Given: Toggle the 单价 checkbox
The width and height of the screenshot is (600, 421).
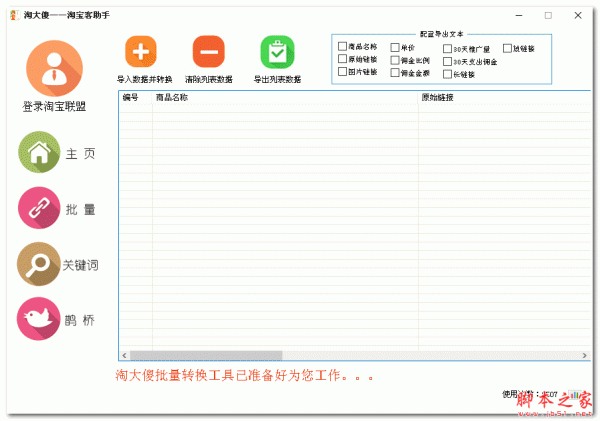Looking at the screenshot, I should (395, 47).
